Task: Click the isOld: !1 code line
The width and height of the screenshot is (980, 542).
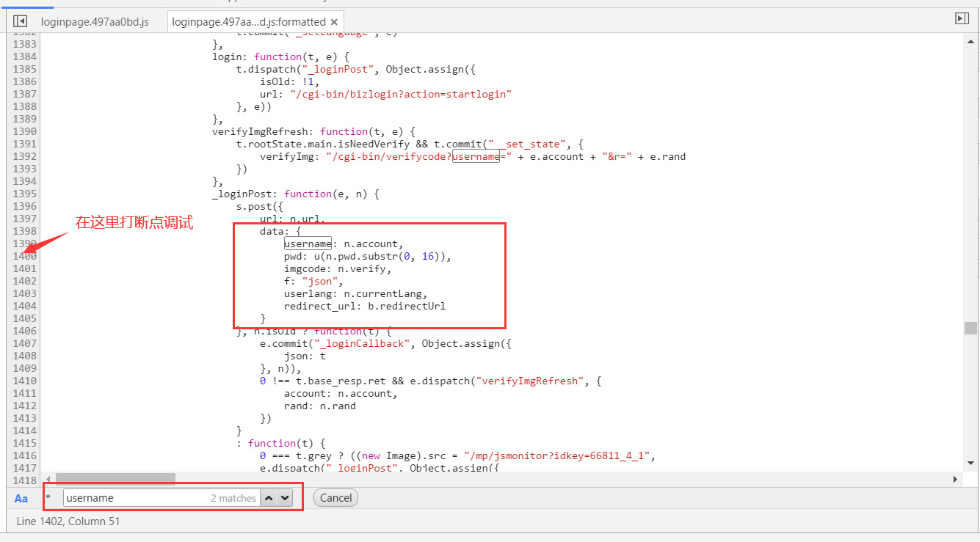Action: point(289,81)
